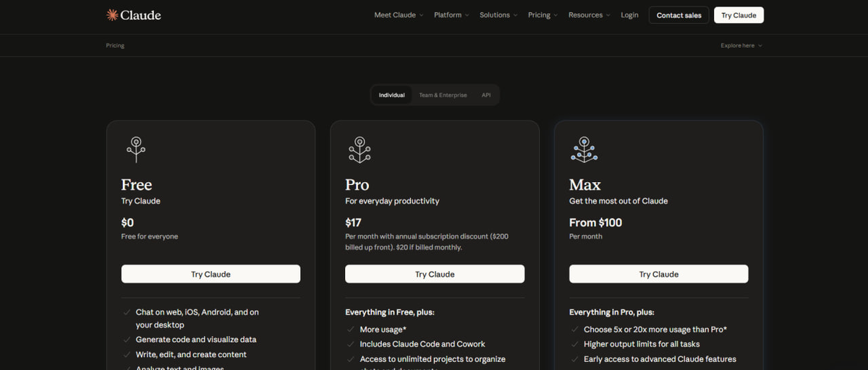The width and height of the screenshot is (868, 370).
Task: Click the Contact sales button
Action: (679, 15)
